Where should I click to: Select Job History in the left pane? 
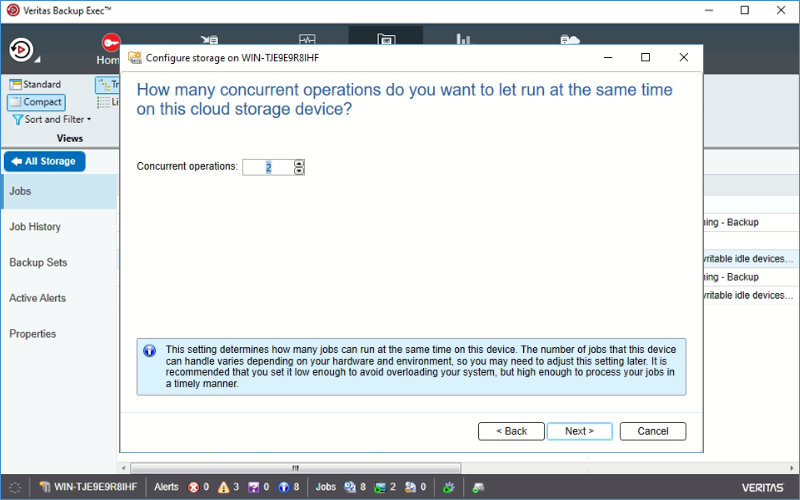tap(35, 227)
